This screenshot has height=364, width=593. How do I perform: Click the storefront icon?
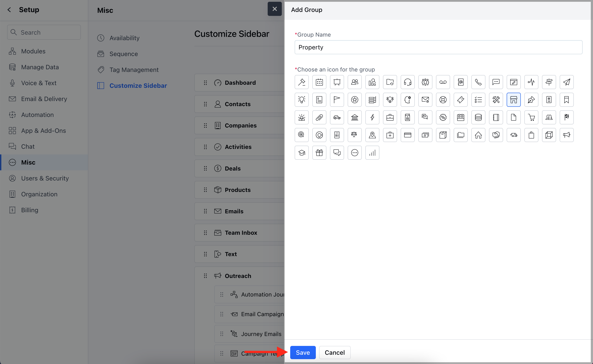click(x=513, y=100)
